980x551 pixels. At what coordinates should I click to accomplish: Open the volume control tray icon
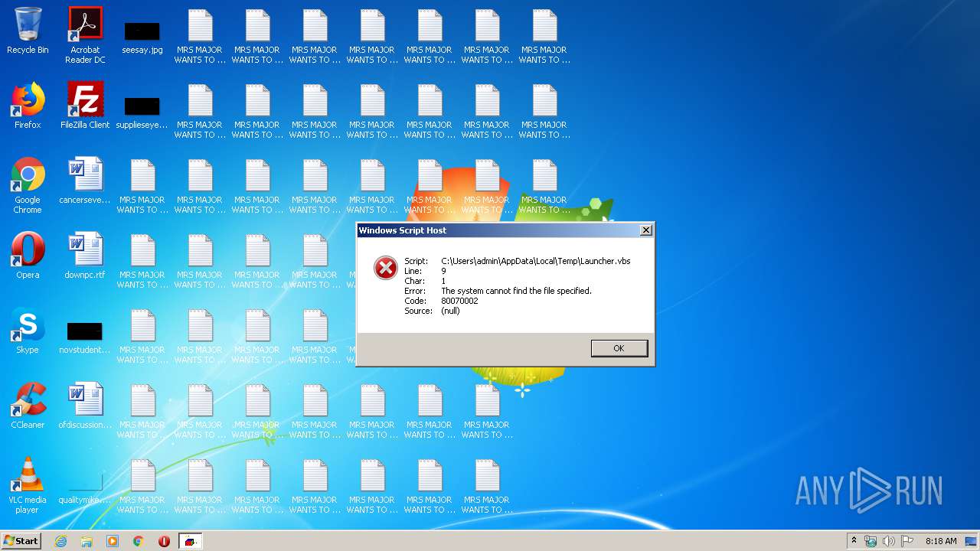coord(888,541)
